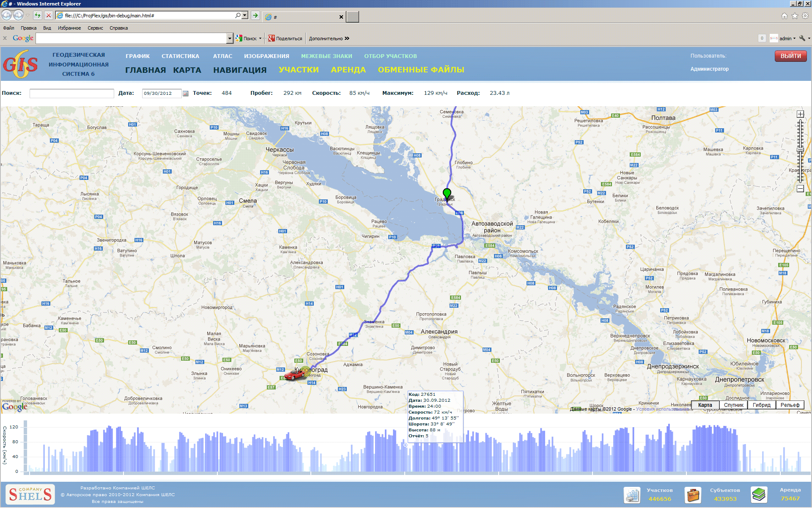This screenshot has width=812, height=508.
Task: Expand the Дополнительно toolbar chevron
Action: (347, 39)
